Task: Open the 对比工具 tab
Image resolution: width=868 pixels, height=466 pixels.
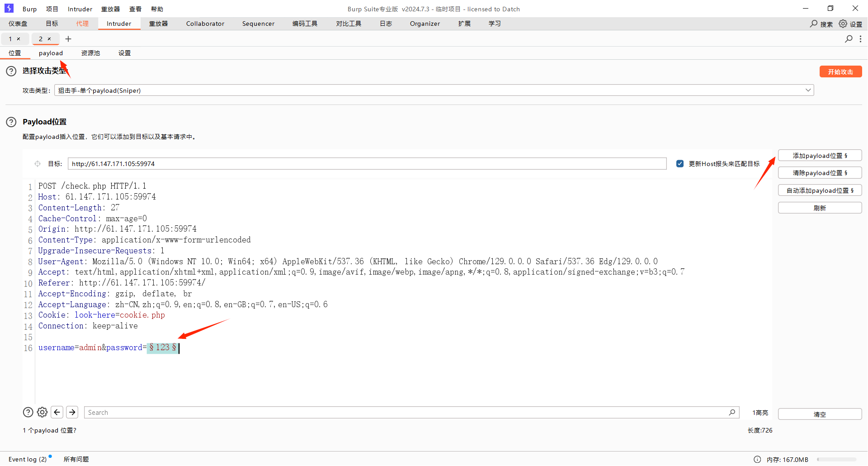Action: click(x=349, y=24)
